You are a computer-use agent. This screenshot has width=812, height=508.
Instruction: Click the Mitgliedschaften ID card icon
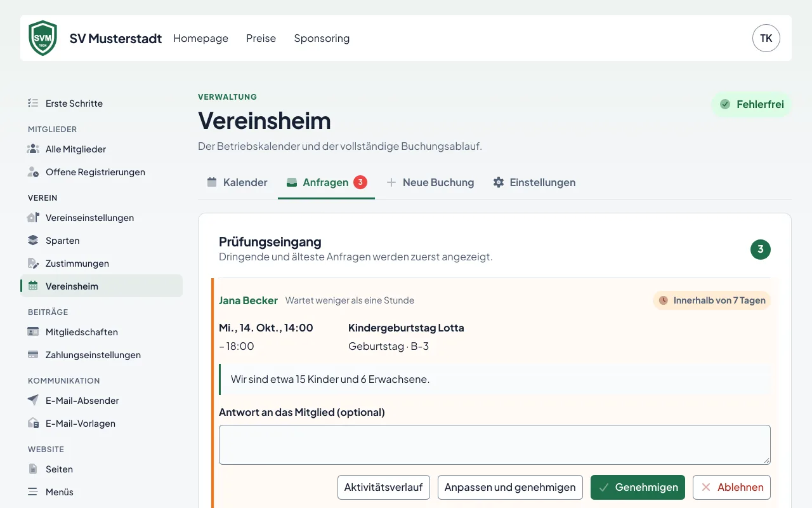[x=33, y=331]
